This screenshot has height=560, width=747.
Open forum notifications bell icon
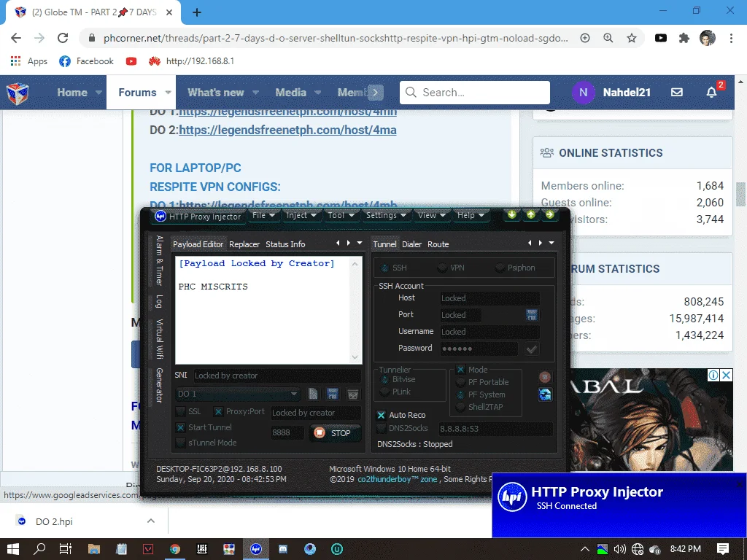coord(711,93)
